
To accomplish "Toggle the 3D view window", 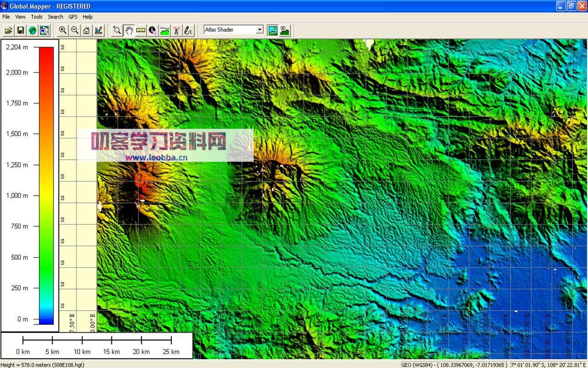I will click(284, 29).
